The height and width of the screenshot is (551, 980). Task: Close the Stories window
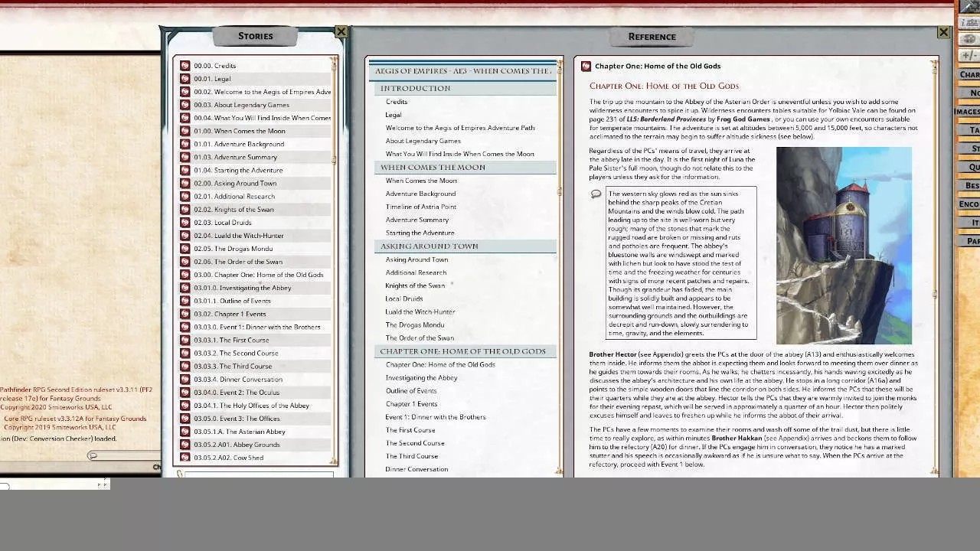(341, 32)
